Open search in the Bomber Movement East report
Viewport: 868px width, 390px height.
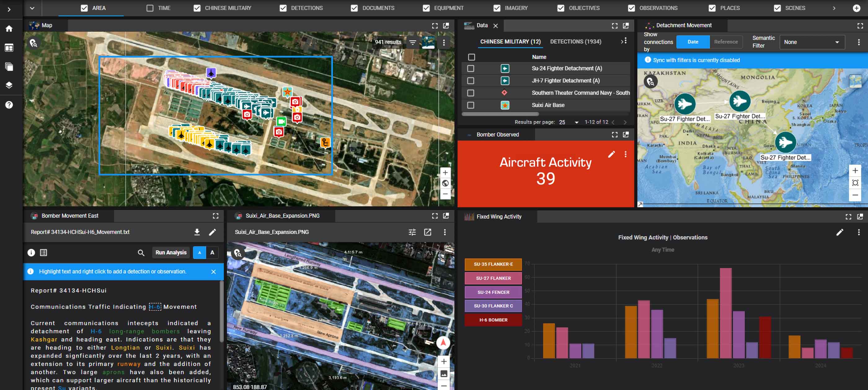[x=141, y=253]
